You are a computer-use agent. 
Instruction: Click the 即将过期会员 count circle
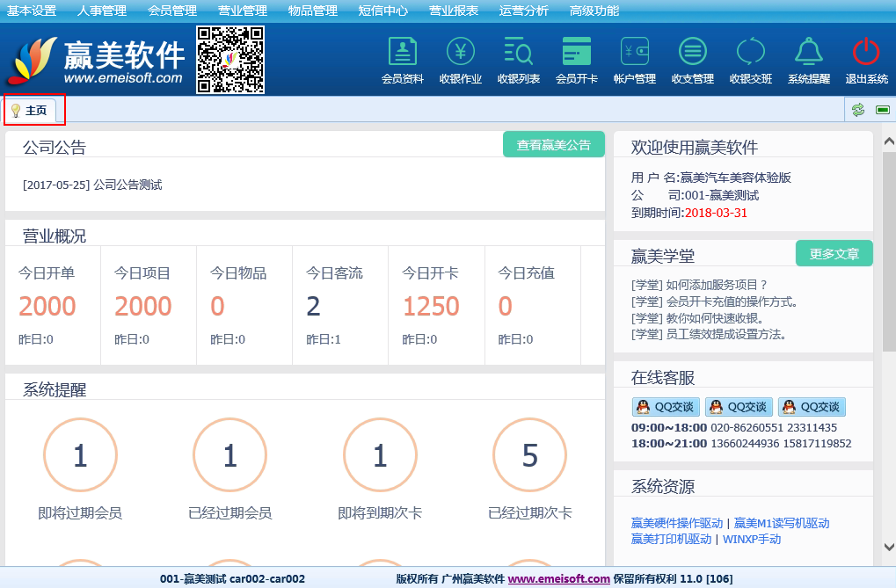80,456
